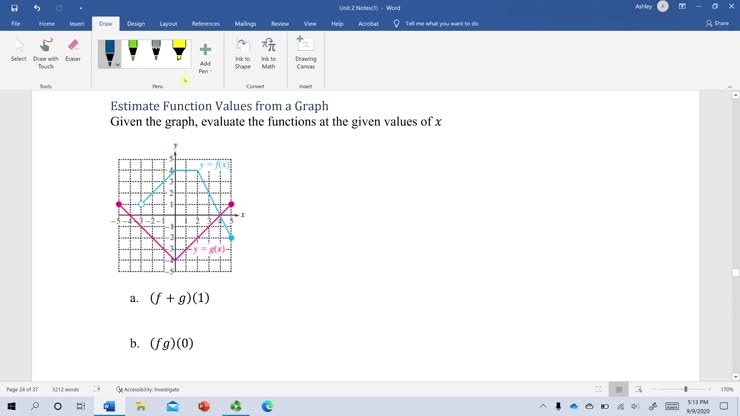Image resolution: width=740 pixels, height=416 pixels.
Task: Open the Mailings tab
Action: (x=245, y=24)
